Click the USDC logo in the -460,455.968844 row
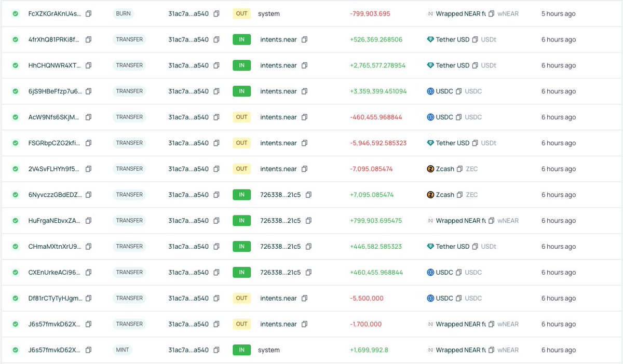 click(430, 117)
